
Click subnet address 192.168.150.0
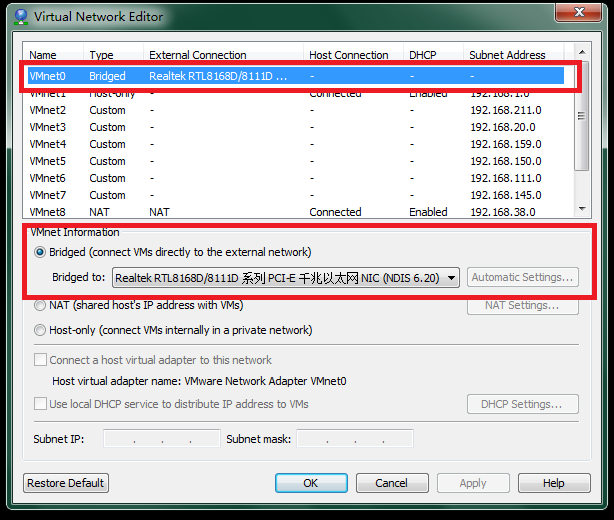pyautogui.click(x=506, y=161)
